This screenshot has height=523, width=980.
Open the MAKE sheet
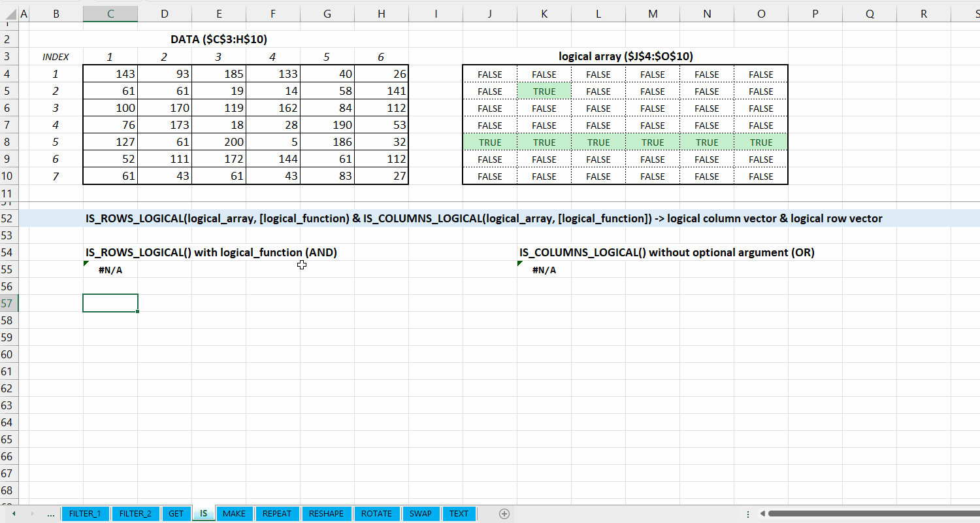[234, 514]
